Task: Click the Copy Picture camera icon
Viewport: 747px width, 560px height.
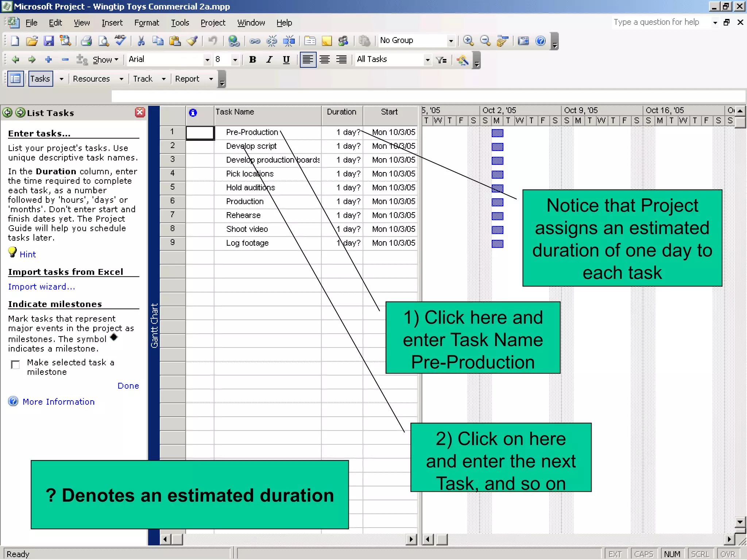Action: (x=523, y=41)
